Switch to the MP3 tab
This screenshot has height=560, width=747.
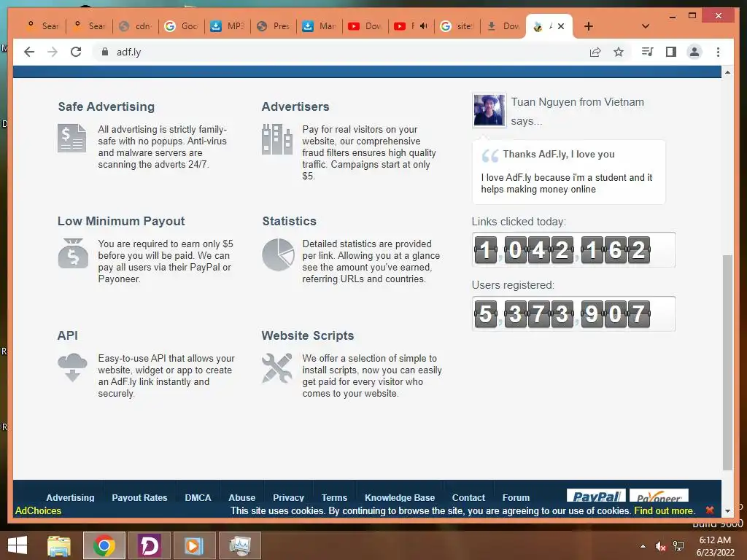coord(228,26)
